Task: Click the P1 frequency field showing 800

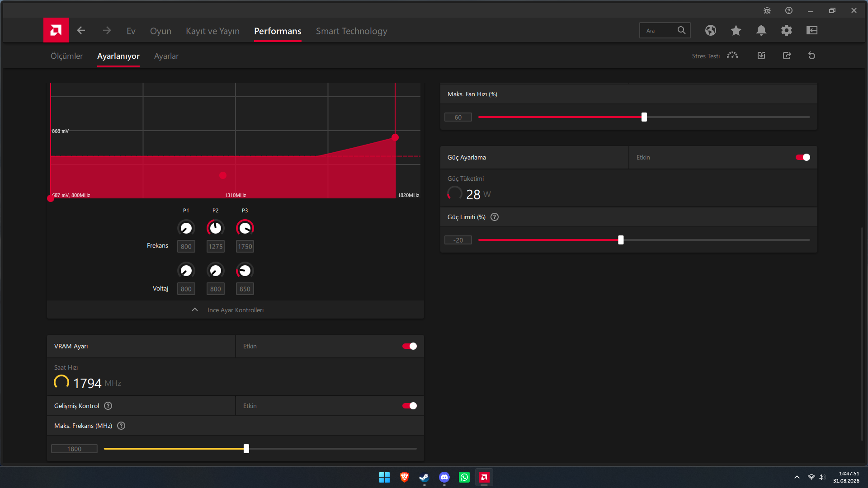Action: (186, 246)
